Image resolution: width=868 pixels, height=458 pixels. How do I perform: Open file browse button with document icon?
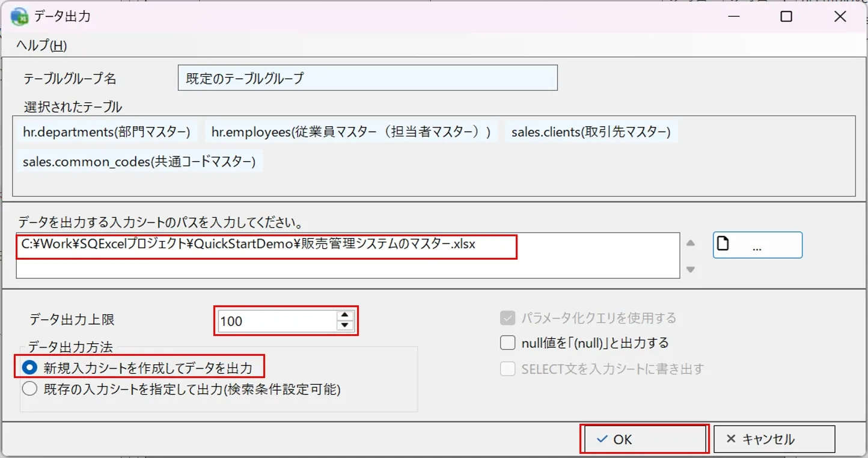tap(757, 245)
